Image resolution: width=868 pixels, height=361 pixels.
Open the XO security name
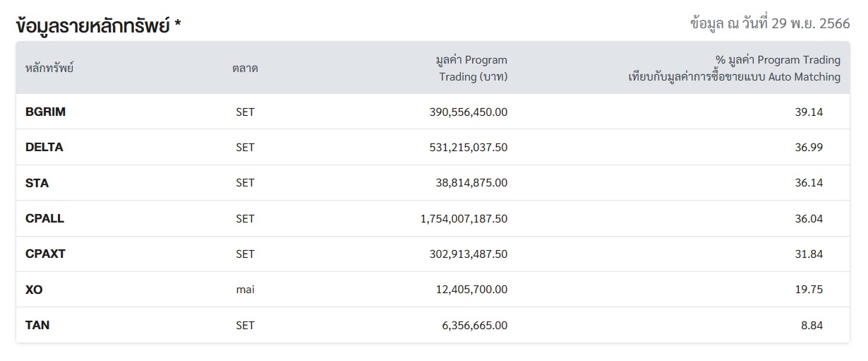(x=34, y=290)
